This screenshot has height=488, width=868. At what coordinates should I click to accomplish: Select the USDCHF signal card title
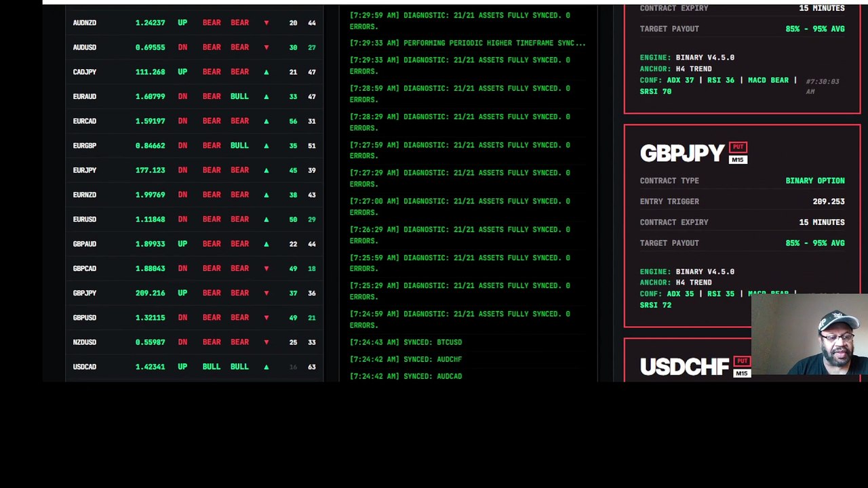tap(684, 367)
